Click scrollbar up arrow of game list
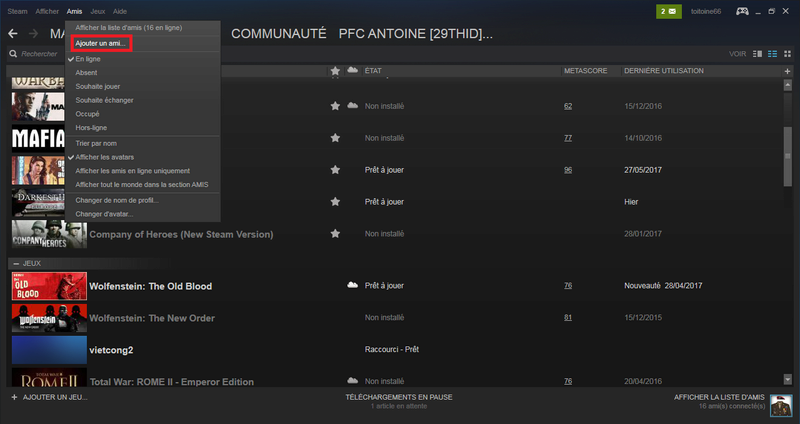 click(x=788, y=85)
